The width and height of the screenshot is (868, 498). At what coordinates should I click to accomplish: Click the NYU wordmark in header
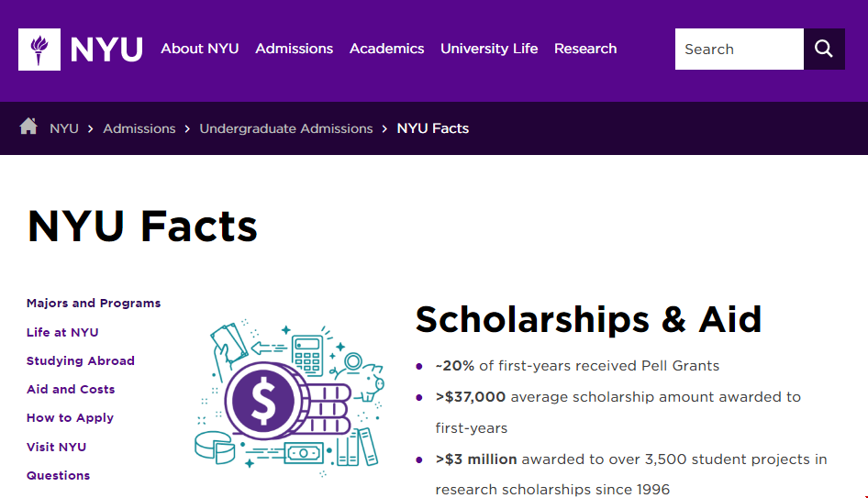[106, 50]
